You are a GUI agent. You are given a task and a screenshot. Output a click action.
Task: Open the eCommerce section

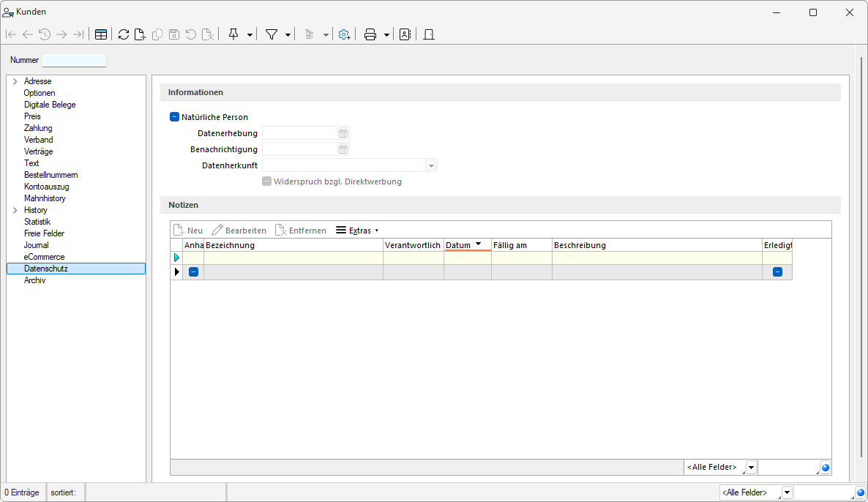click(45, 257)
